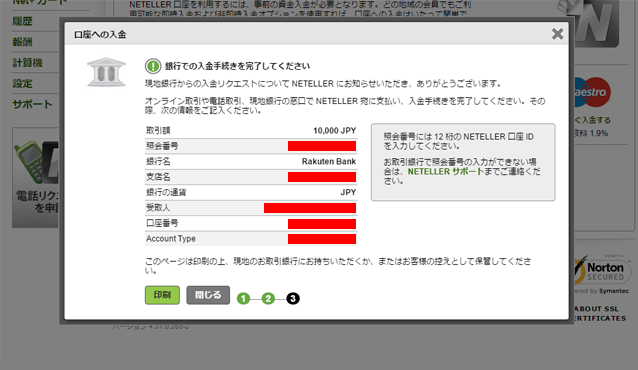This screenshot has height=370, width=638.
Task: Open the NETELLER サポート link
Action: (446, 171)
